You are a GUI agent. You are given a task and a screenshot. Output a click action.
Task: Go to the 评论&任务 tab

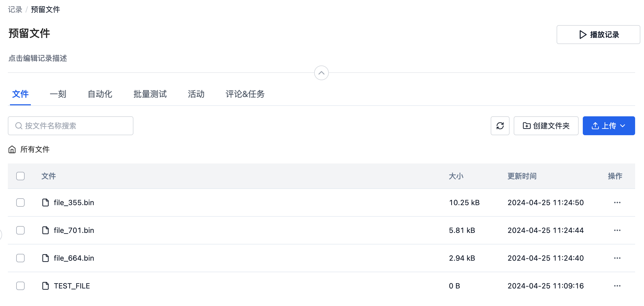pos(245,94)
